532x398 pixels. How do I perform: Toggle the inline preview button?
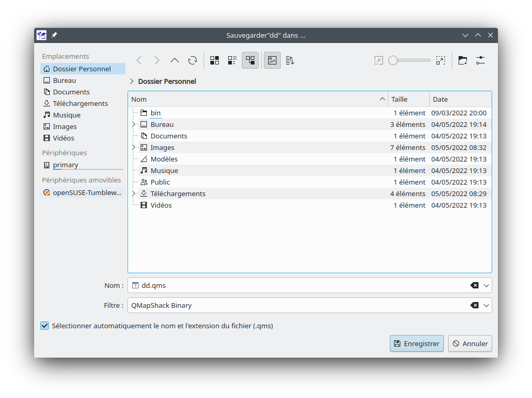pyautogui.click(x=272, y=60)
